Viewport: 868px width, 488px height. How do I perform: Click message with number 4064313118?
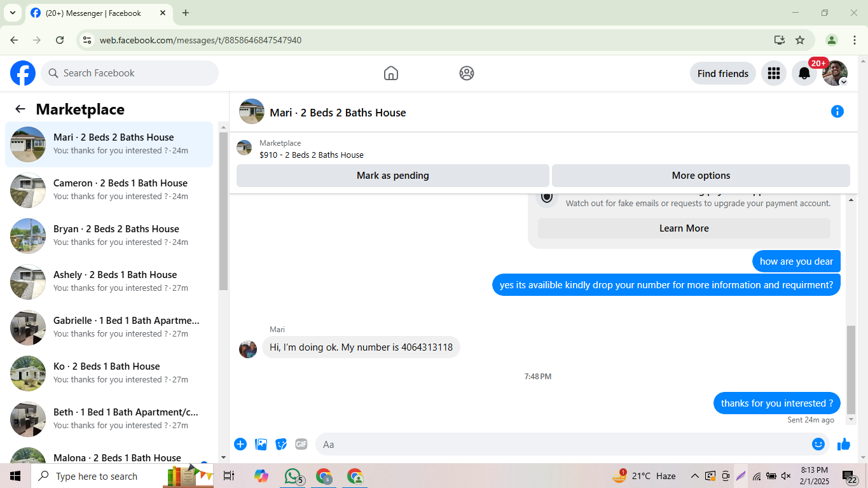(361, 347)
